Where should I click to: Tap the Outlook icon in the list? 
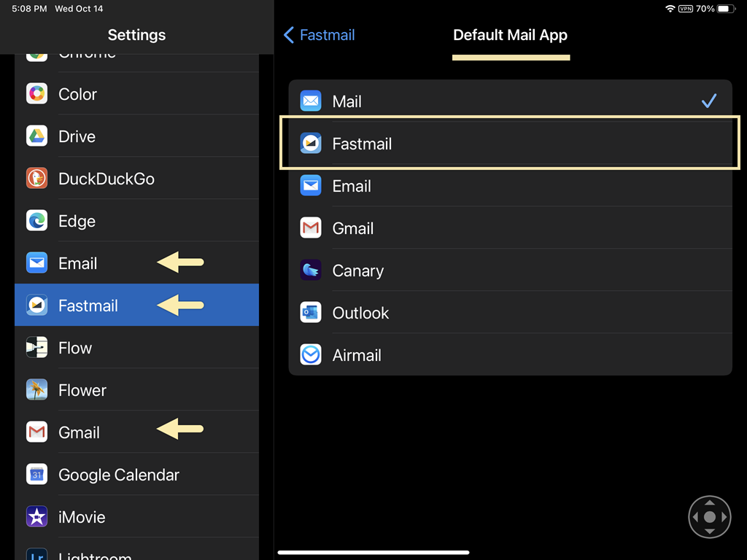tap(311, 313)
